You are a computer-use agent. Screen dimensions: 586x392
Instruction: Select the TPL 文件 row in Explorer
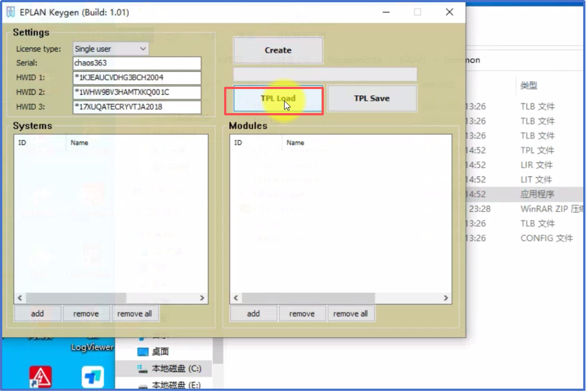[x=525, y=151]
